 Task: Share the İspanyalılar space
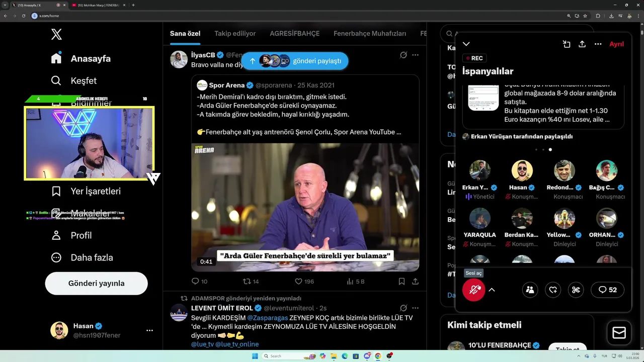pos(582,44)
